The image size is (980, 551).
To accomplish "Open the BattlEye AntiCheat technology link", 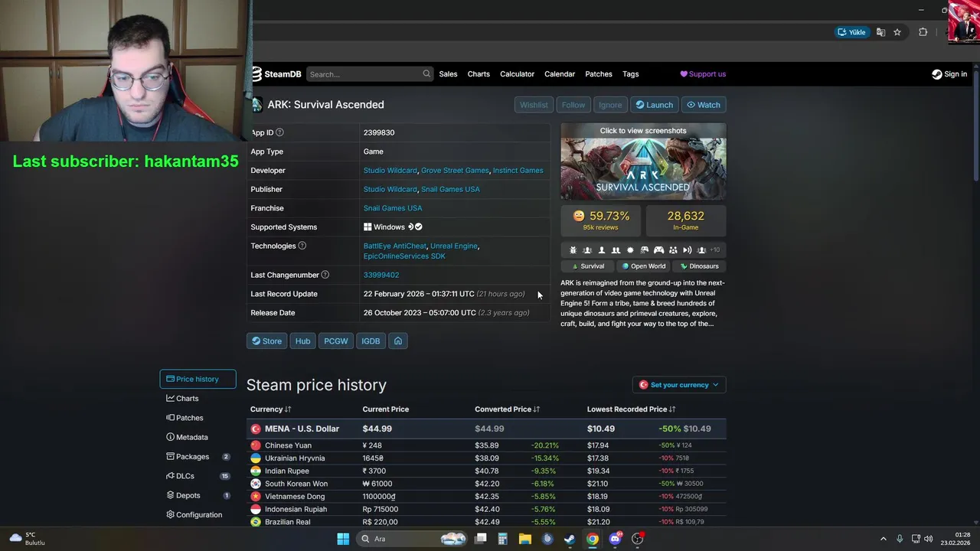I will (x=395, y=246).
